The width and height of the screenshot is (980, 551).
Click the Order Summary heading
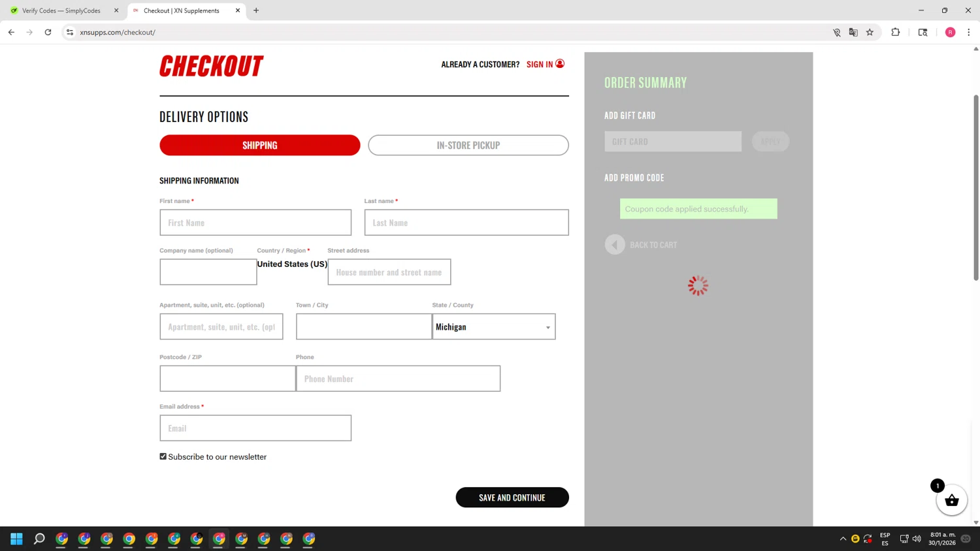point(645,83)
